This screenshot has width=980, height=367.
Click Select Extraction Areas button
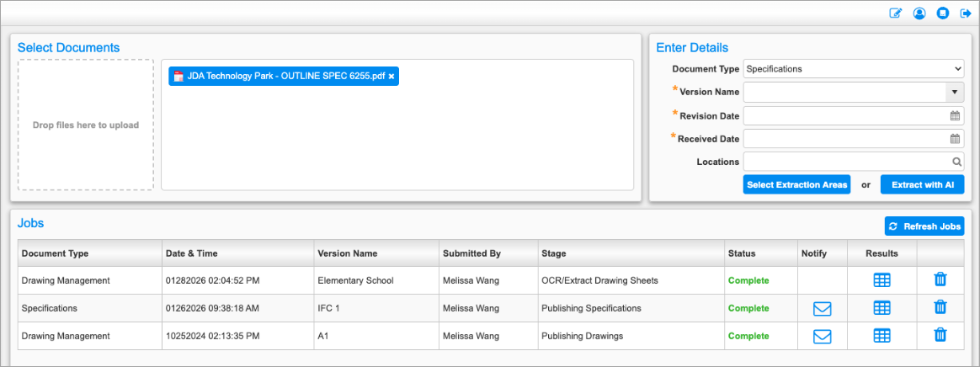[796, 184]
